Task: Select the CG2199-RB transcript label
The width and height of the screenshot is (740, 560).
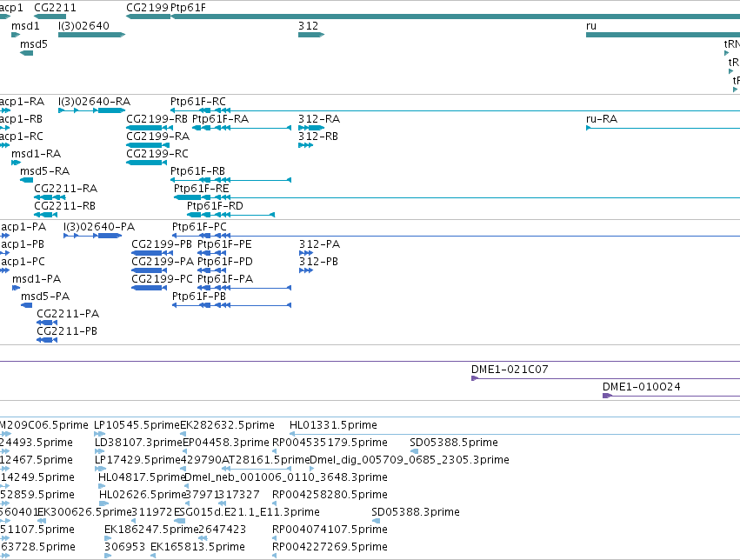Action: (157, 119)
